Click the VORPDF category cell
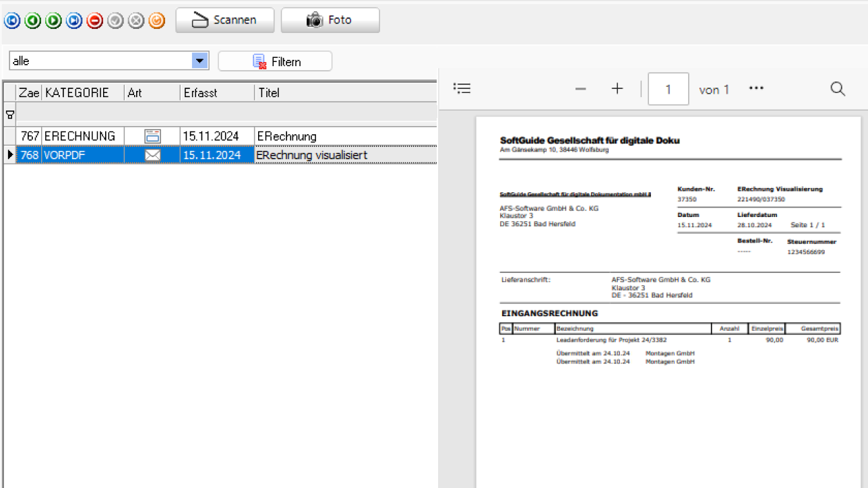The image size is (868, 488). [x=83, y=155]
